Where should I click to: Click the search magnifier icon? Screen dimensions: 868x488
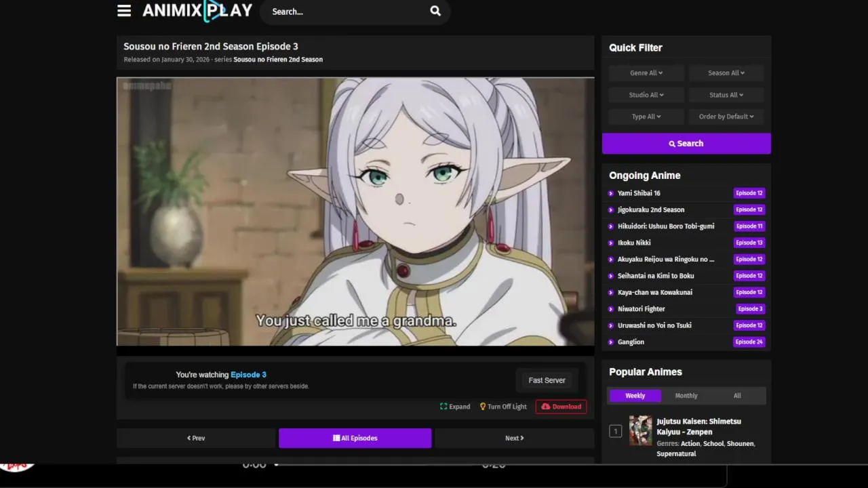tap(435, 11)
